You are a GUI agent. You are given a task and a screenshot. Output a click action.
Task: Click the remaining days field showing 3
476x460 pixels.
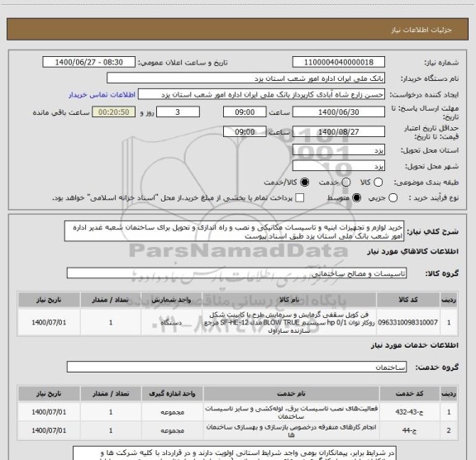tap(178, 112)
